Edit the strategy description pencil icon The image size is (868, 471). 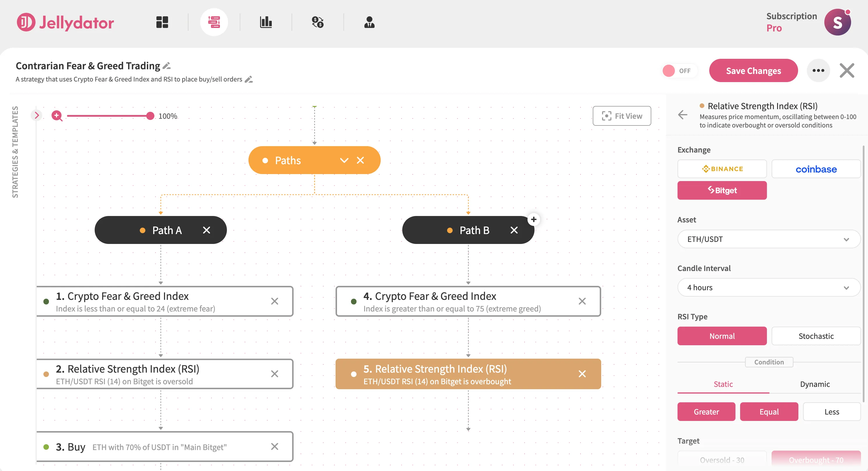click(x=249, y=79)
